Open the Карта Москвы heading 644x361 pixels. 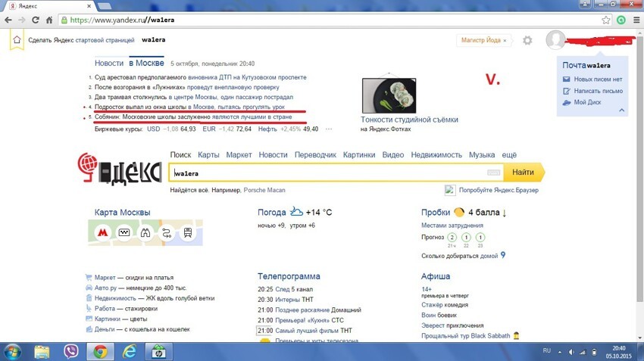pos(122,212)
